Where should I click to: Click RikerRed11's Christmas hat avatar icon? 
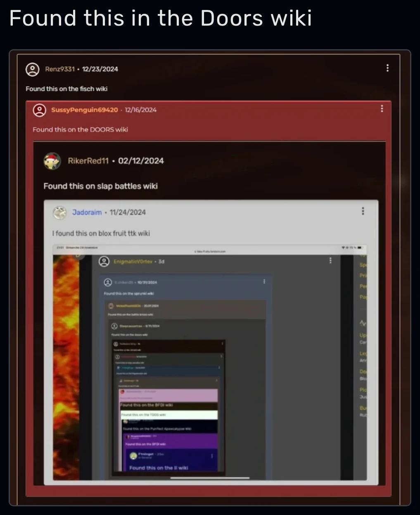coord(52,161)
